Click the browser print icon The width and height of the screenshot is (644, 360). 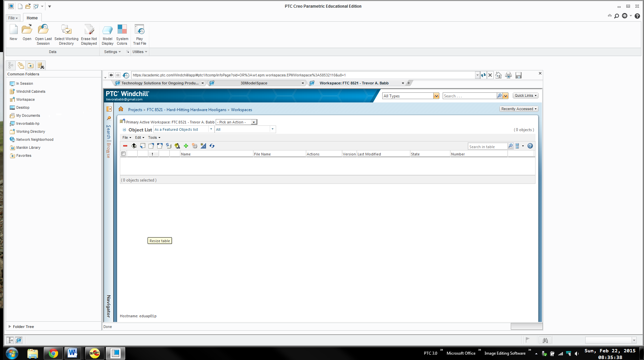tap(508, 75)
